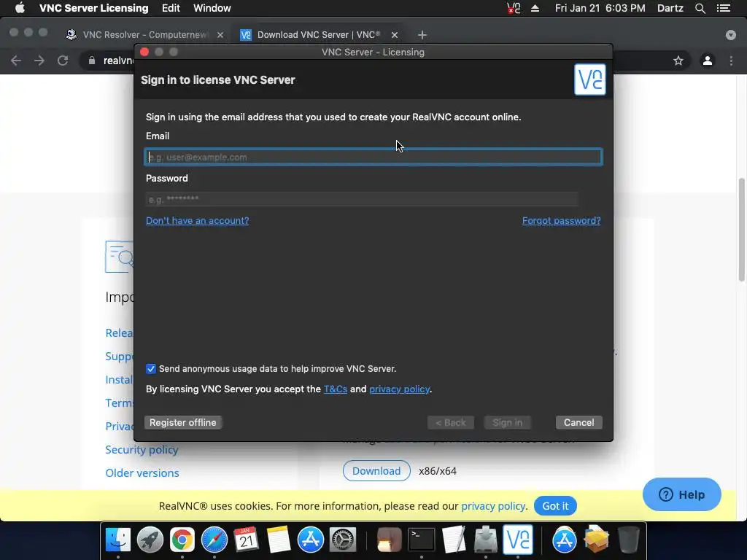Open a new browser tab
Screen dimensions: 747x560
[x=422, y=35]
